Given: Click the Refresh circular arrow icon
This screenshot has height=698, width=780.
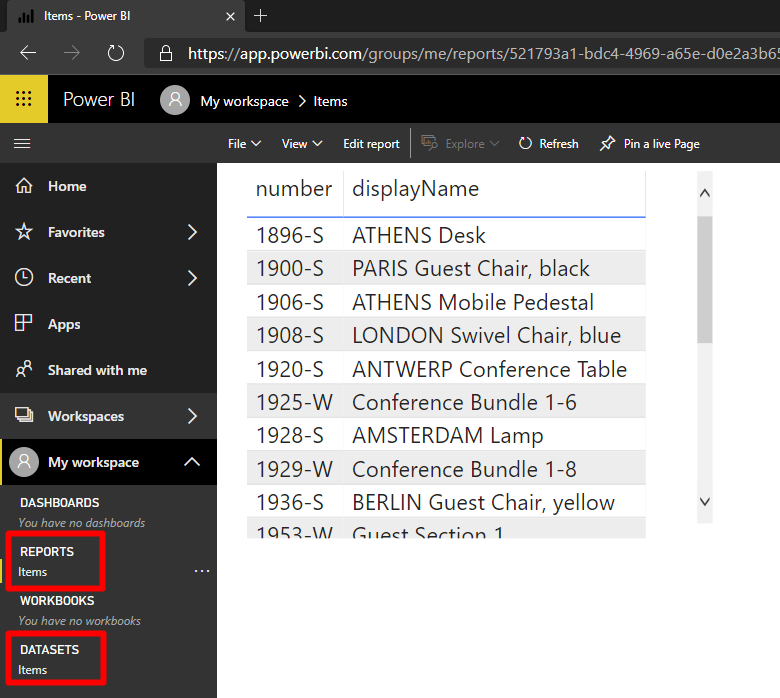Looking at the screenshot, I should tap(525, 144).
